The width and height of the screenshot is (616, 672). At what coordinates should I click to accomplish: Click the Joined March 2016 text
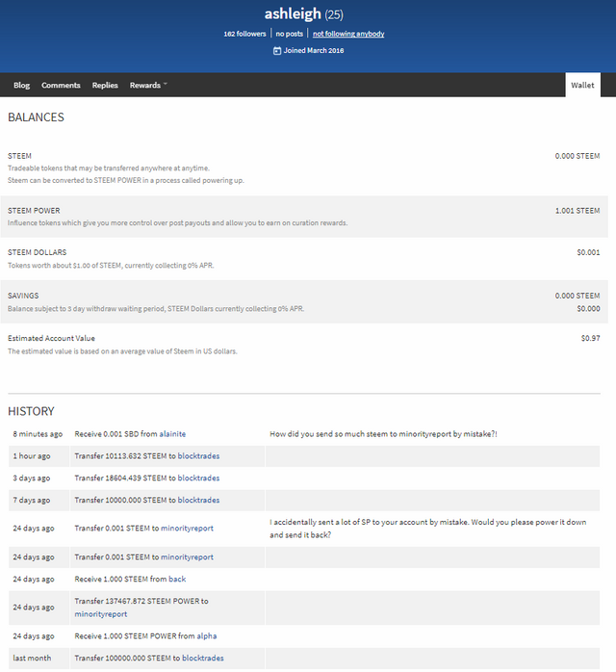click(314, 51)
